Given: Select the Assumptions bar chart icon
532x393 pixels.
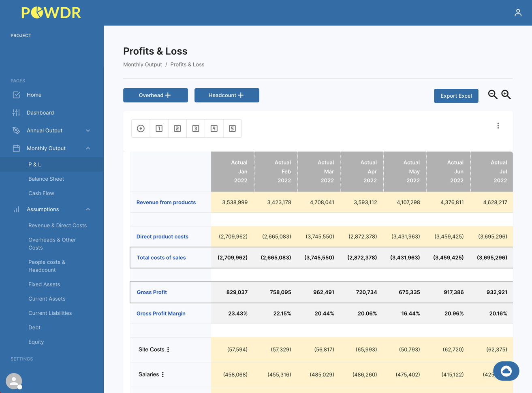Looking at the screenshot, I should pos(16,209).
